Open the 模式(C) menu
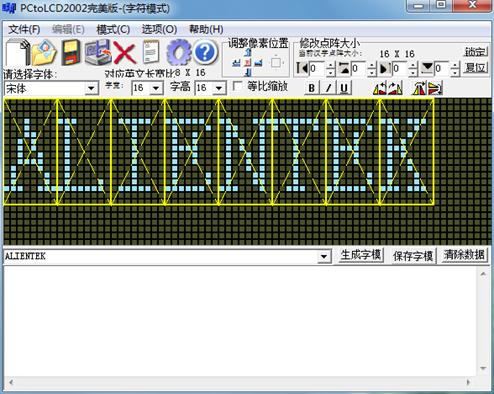This screenshot has width=494, height=394. click(x=113, y=30)
